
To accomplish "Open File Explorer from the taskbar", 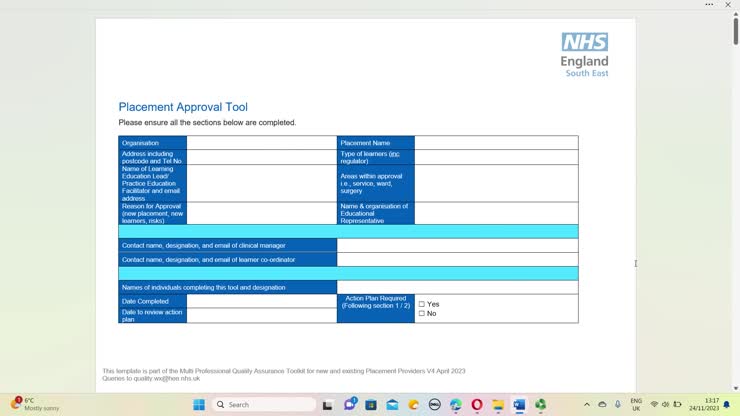I will (x=498, y=405).
